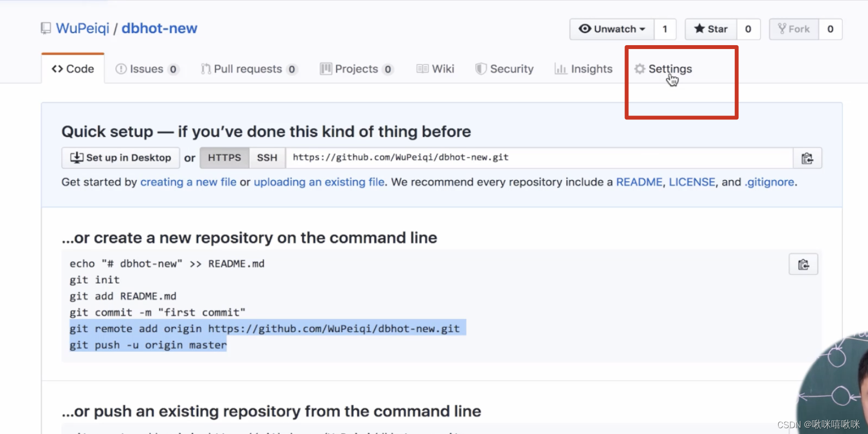
Task: Open the Projects tab
Action: tap(356, 69)
